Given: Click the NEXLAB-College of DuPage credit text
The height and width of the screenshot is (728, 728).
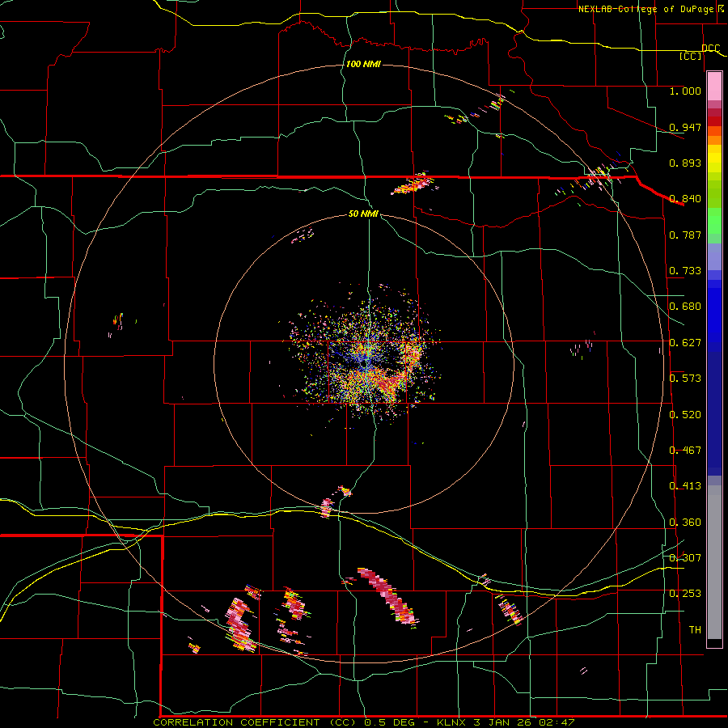Looking at the screenshot, I should [647, 9].
